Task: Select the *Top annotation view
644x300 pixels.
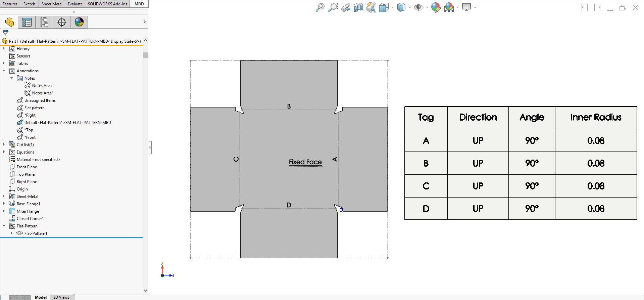Action: tap(29, 130)
